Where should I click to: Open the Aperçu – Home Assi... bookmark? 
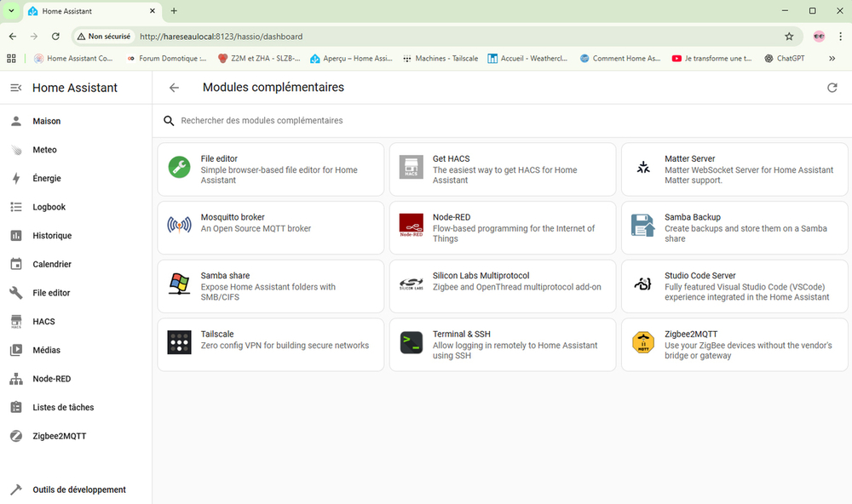coord(351,58)
